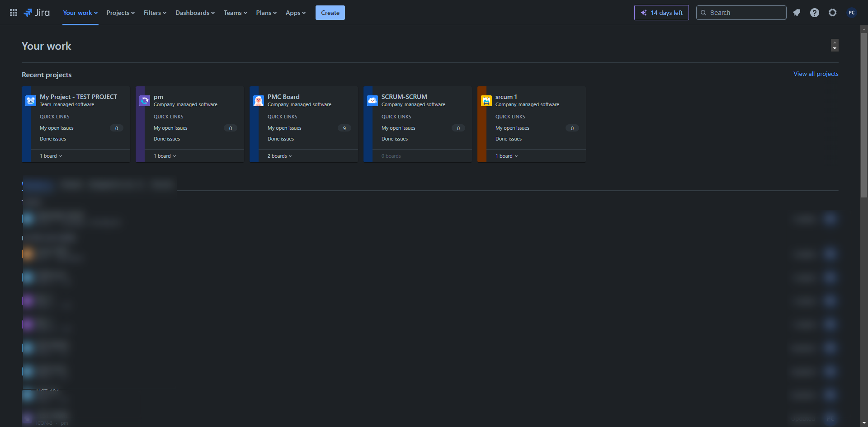
Task: Open the PMC Board project title
Action: pos(283,97)
